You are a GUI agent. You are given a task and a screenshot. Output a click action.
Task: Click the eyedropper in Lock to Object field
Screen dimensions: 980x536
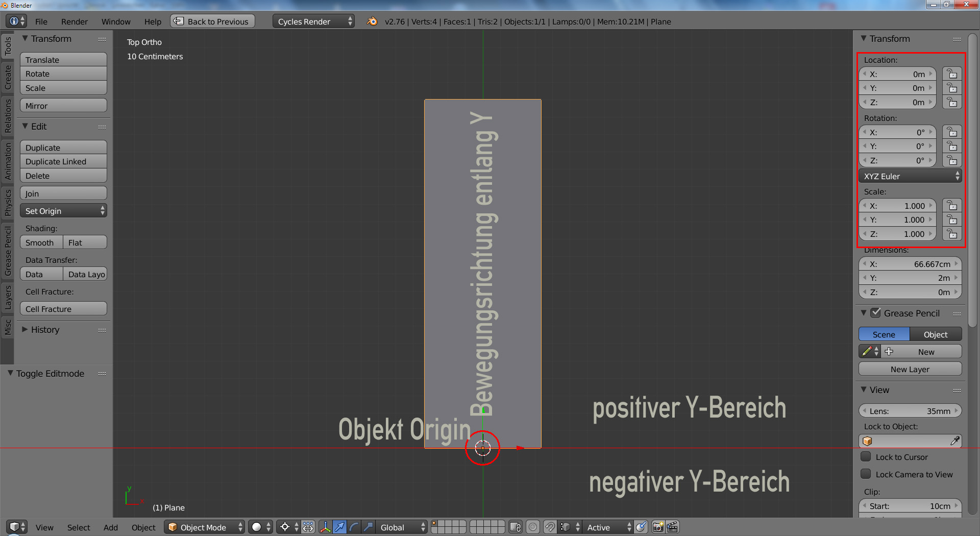pyautogui.click(x=955, y=441)
